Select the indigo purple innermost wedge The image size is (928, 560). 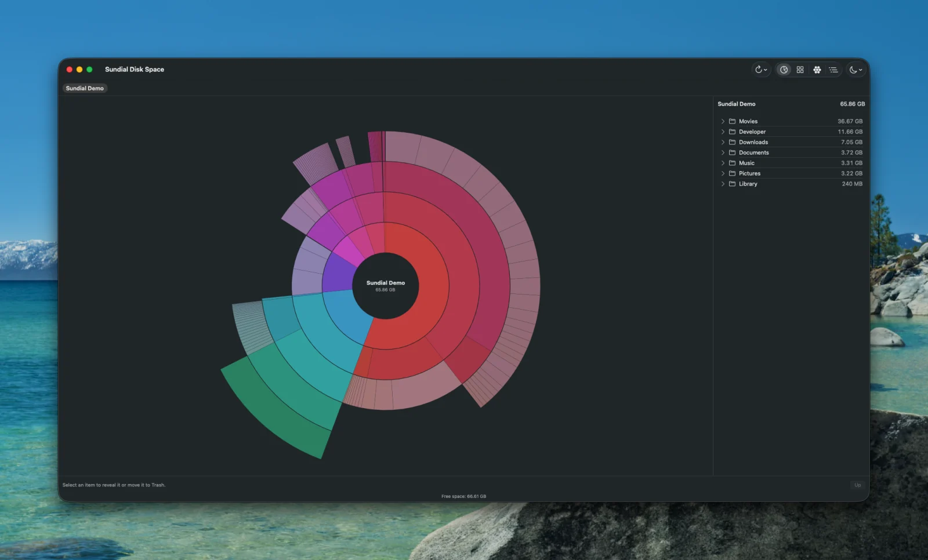pos(338,272)
